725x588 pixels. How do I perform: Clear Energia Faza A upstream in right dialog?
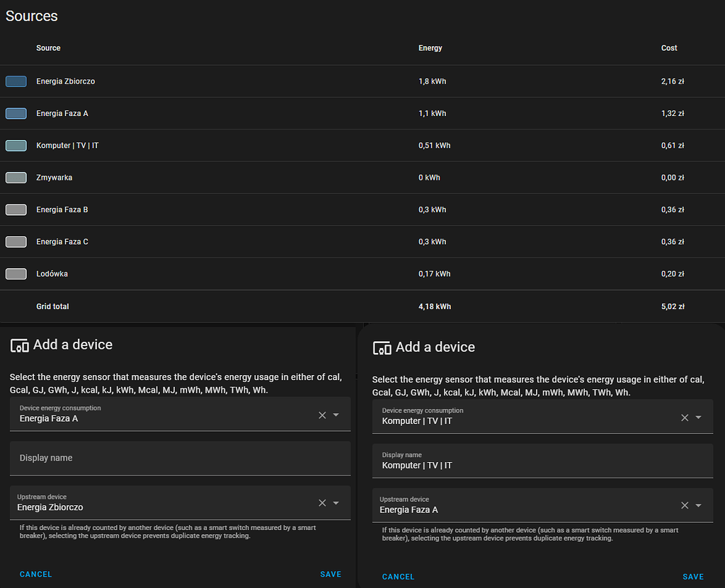(x=685, y=505)
